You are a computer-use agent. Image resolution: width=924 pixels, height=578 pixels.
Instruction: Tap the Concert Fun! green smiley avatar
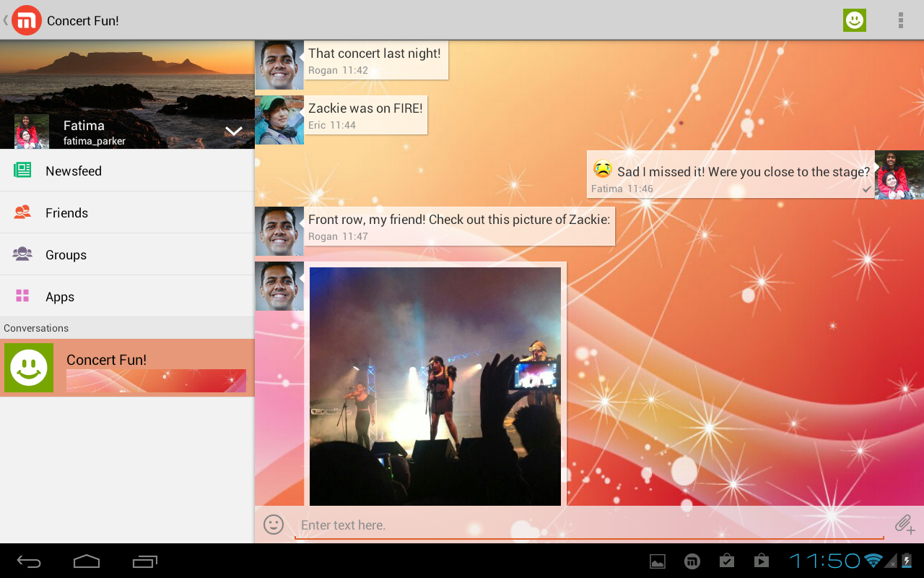click(x=29, y=368)
